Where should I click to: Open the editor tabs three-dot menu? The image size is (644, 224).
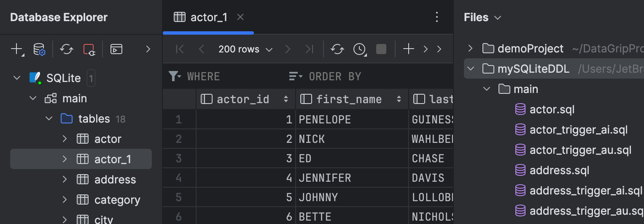coord(437,17)
